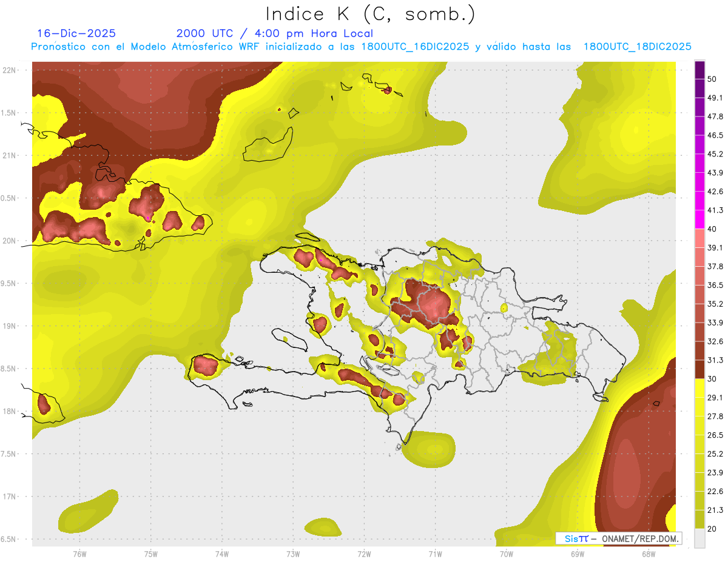Viewport: 728px width, 562px height.
Task: Click the '72W' longitude label
Action: pos(364,554)
